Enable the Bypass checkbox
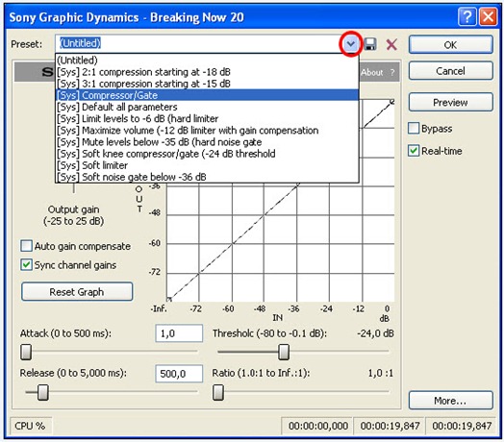504x442 pixels. point(414,128)
